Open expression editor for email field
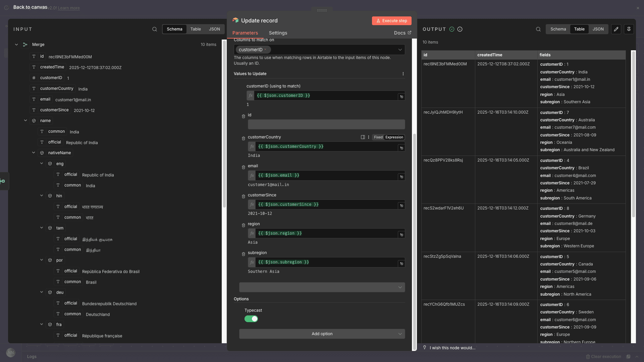644x362 pixels. pos(401,177)
